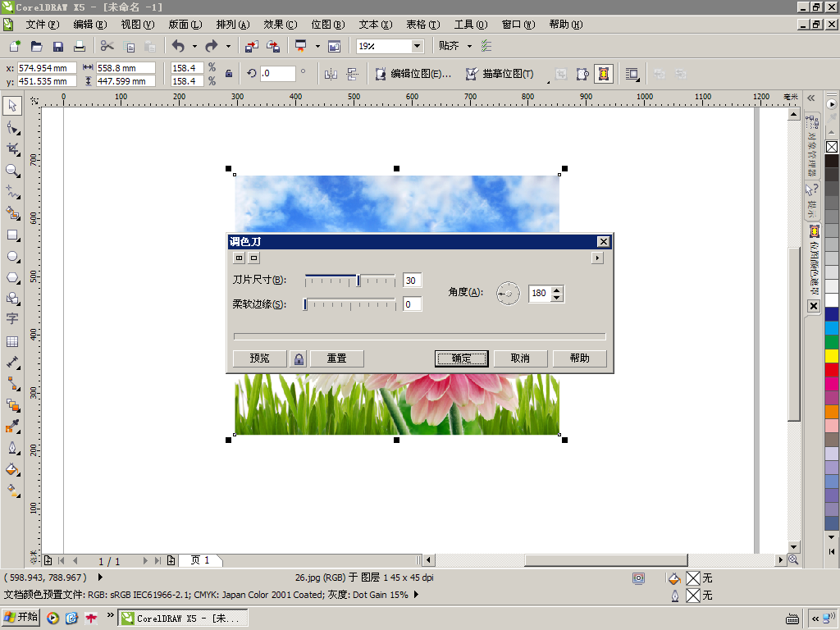The image size is (840, 630).
Task: Select the Fill bucket tool
Action: 12,470
